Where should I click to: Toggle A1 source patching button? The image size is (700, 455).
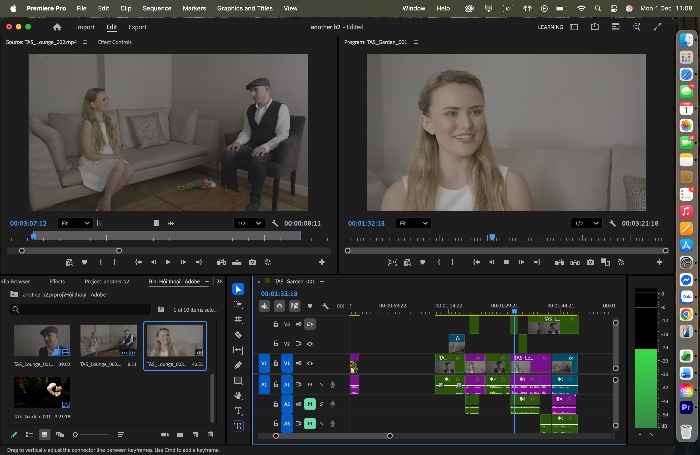(264, 384)
